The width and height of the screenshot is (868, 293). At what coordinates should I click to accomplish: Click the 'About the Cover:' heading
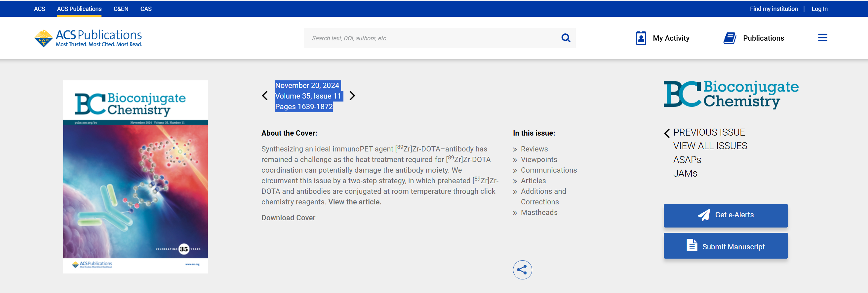(289, 133)
